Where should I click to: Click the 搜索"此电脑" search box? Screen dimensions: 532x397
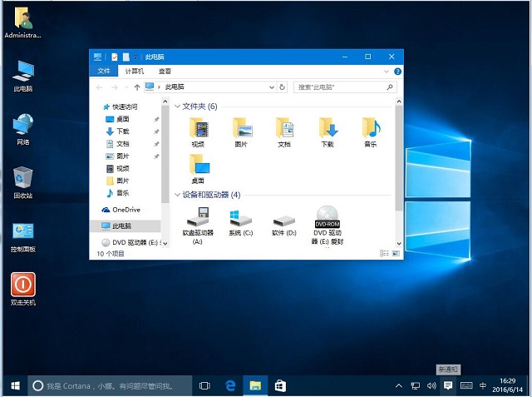tap(341, 87)
